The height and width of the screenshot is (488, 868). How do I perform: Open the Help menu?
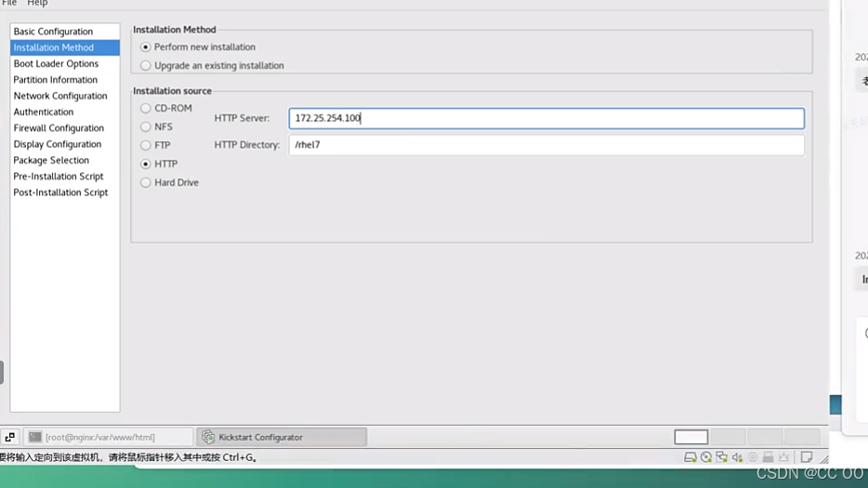coord(38,4)
